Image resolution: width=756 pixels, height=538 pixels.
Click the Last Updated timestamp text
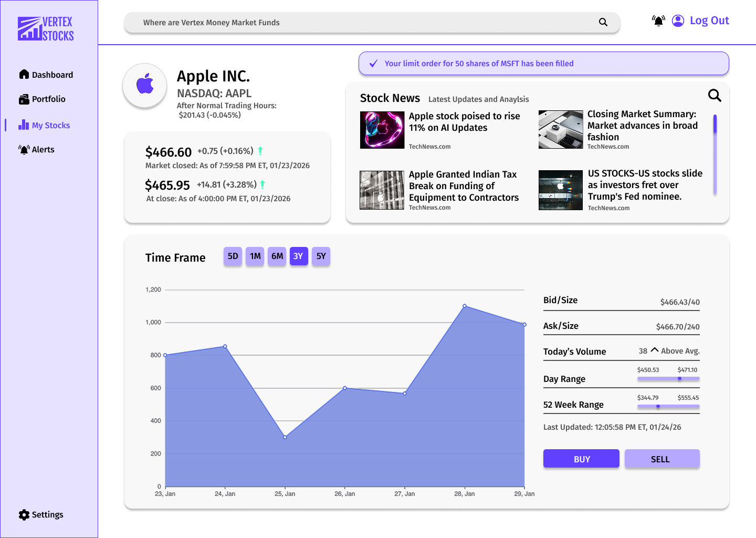(612, 427)
